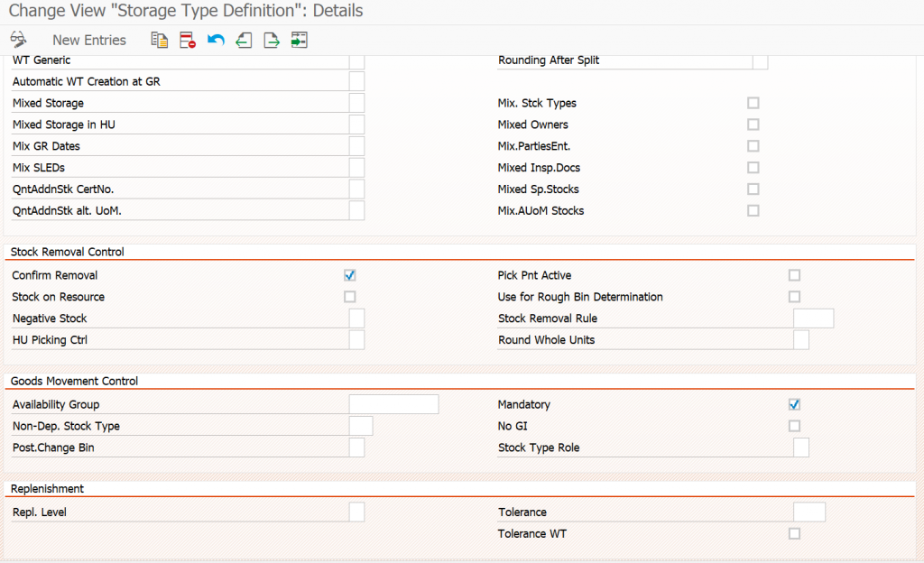Select the Mixed Storage field

(x=356, y=103)
